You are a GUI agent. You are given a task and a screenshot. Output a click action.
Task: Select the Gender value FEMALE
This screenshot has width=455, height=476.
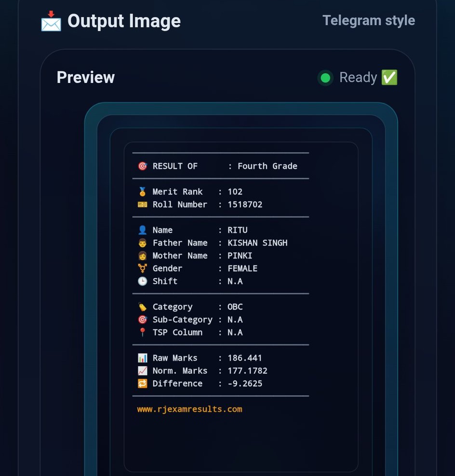click(242, 268)
